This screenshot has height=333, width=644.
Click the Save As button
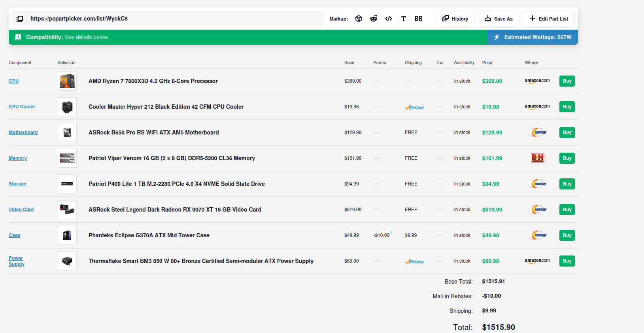click(499, 19)
